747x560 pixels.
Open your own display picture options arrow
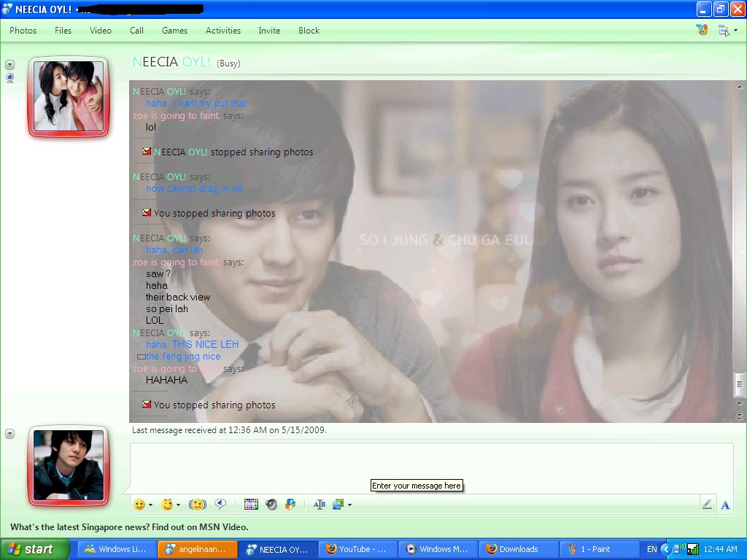pos(9,433)
